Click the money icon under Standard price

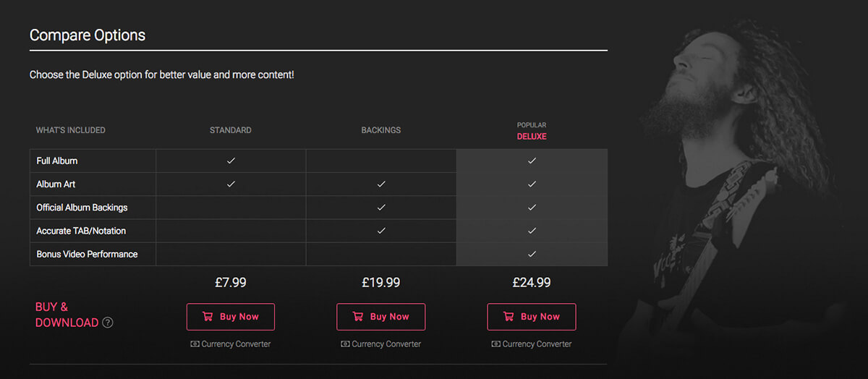pos(195,344)
